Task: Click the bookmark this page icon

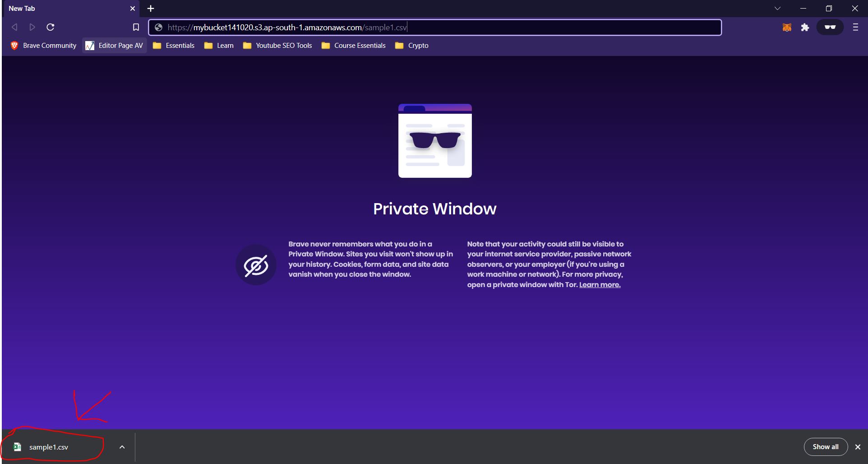Action: (x=136, y=27)
